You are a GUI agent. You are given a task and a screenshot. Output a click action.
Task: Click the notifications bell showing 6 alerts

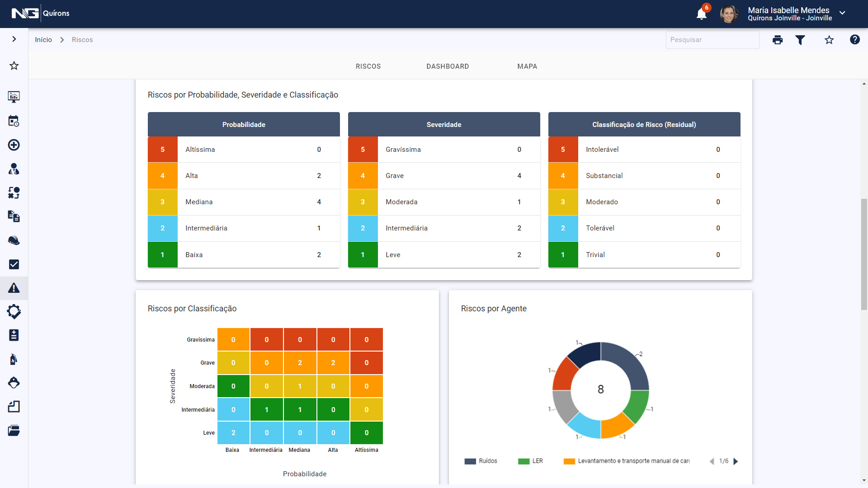(x=701, y=14)
